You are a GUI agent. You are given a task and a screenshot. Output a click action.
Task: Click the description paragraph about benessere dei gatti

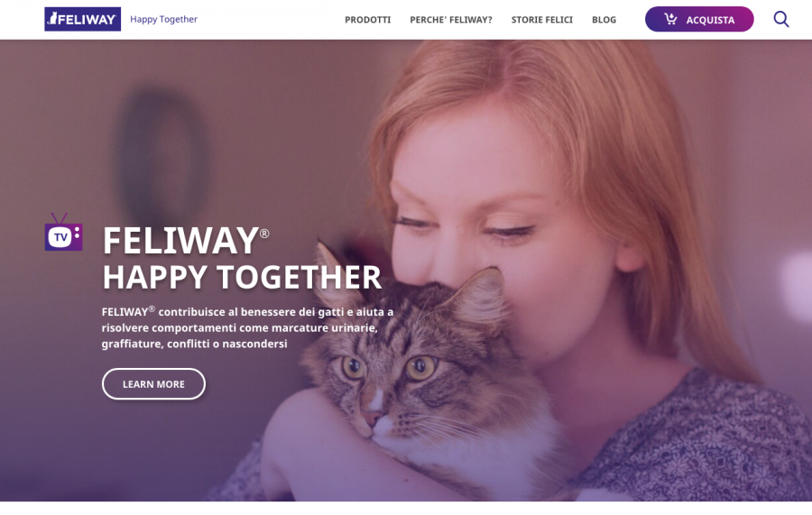(x=247, y=327)
